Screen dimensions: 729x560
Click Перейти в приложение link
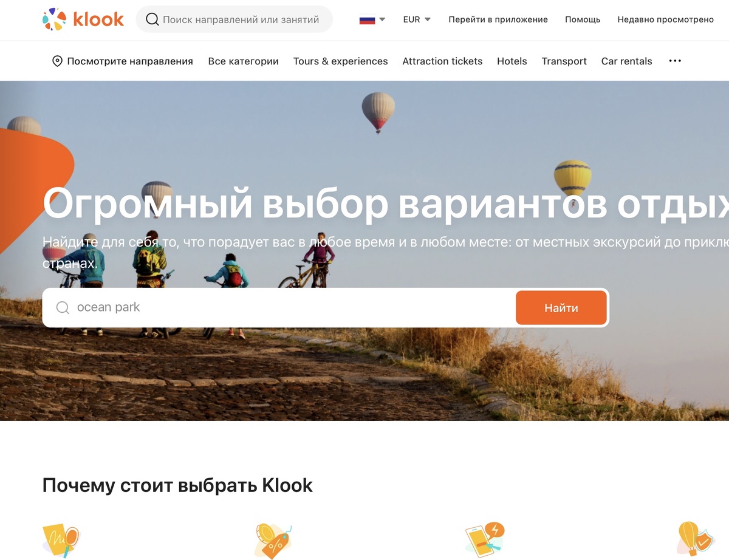pos(498,19)
